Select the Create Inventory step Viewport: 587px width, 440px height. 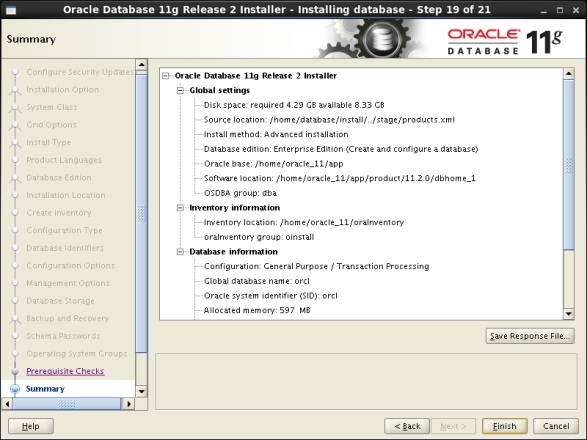[59, 213]
